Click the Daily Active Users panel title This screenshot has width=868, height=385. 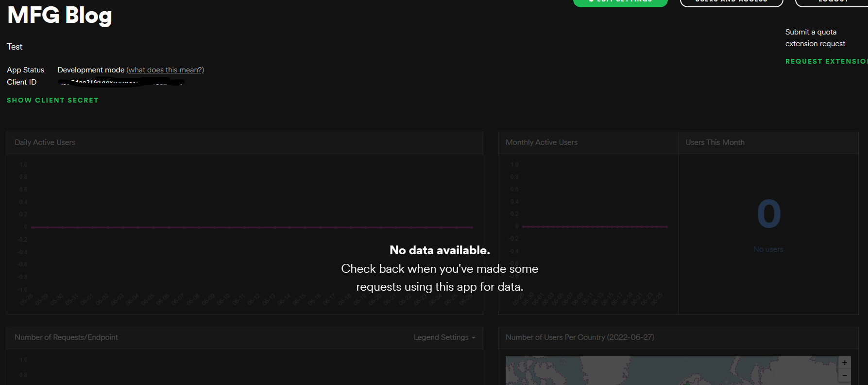point(45,142)
